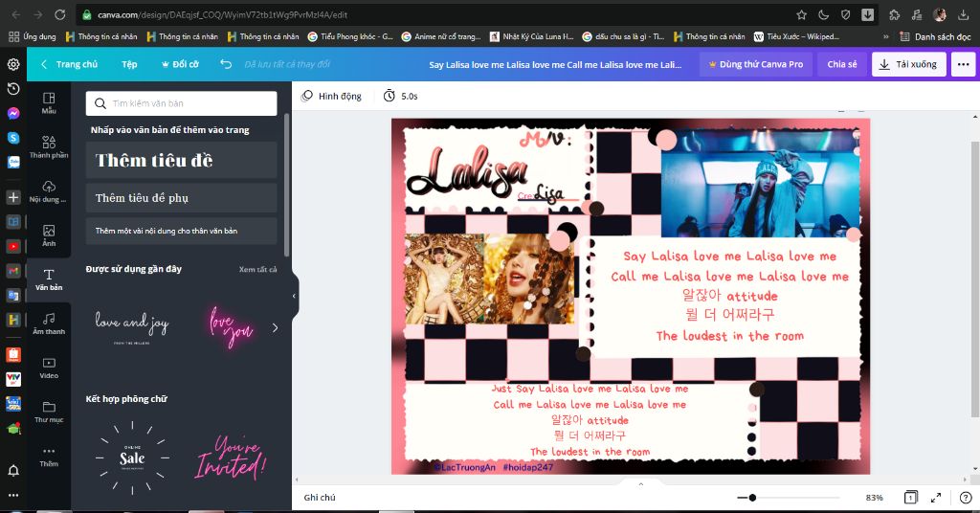Open Ứng dụng apps bookmark

tap(33, 37)
